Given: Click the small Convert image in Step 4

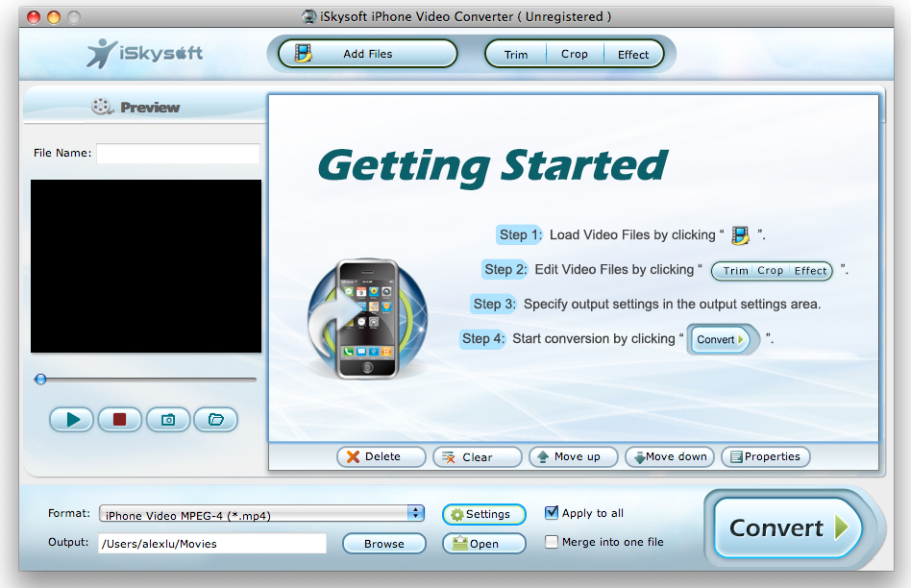Looking at the screenshot, I should click(x=724, y=339).
